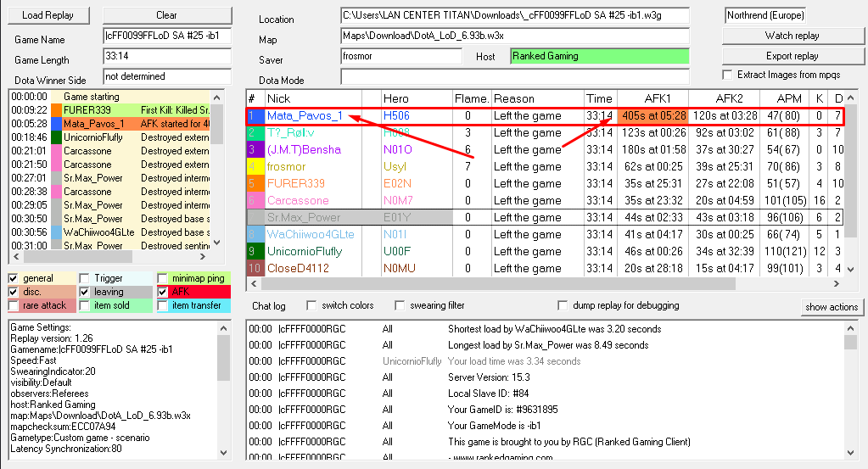Click the Host field showing Ranked Gaming
This screenshot has height=469, width=868.
tap(600, 57)
